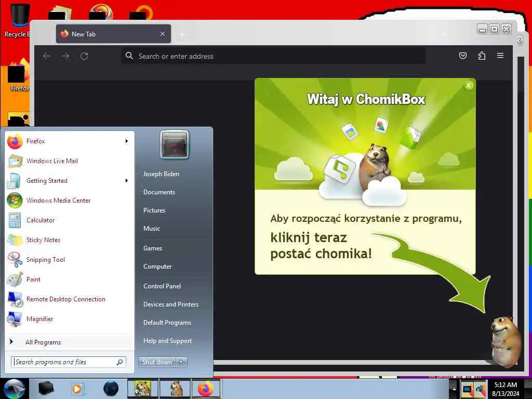Click the ChomikBox hamster character
The image size is (532, 399).
click(505, 342)
